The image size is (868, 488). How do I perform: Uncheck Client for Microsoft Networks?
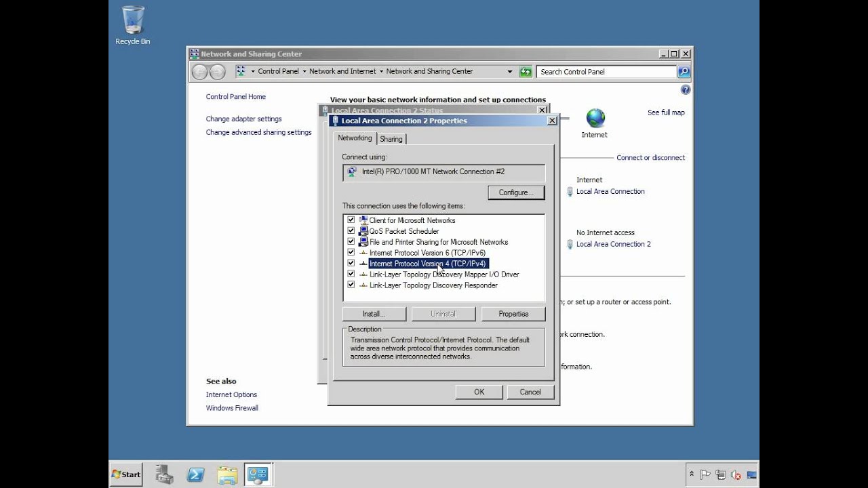coord(351,220)
